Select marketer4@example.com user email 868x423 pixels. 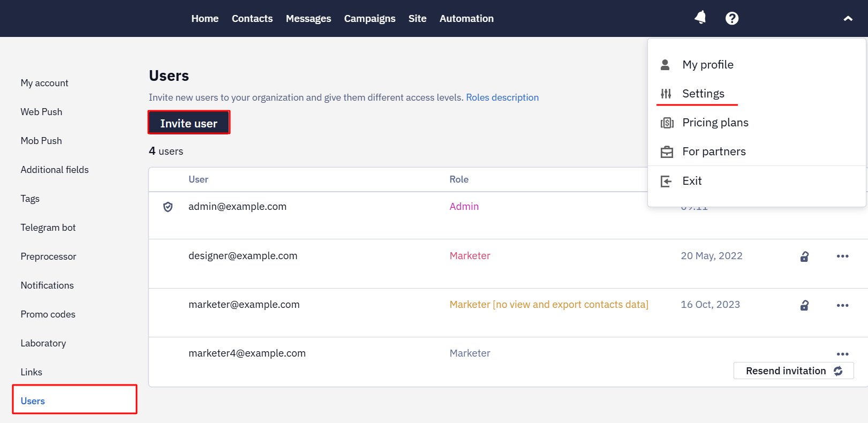pyautogui.click(x=247, y=353)
